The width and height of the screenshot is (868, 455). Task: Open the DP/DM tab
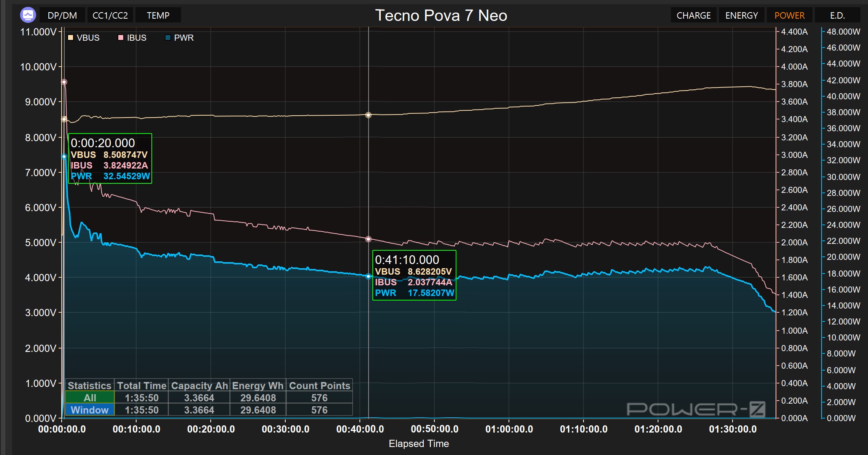62,16
